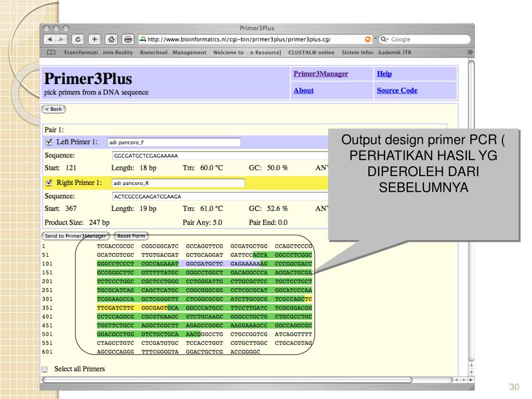Uncheck the Left Primer 1 checkbox

click(x=49, y=142)
